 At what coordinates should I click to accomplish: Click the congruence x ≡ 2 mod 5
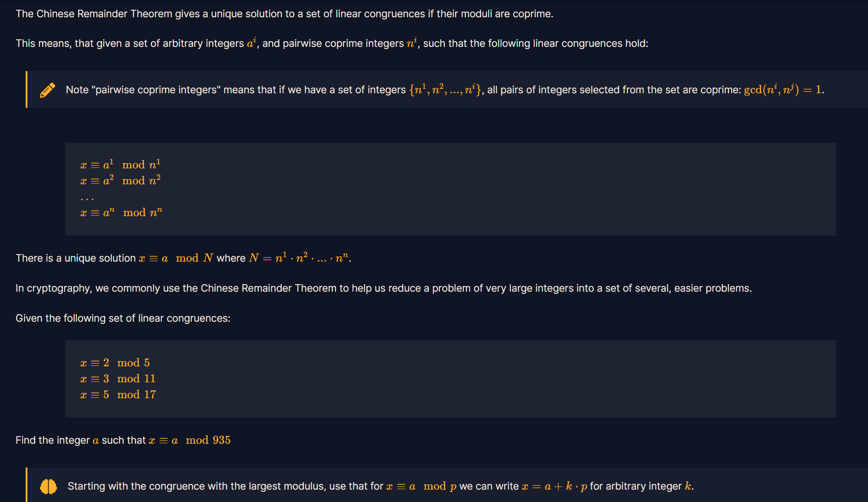(115, 363)
